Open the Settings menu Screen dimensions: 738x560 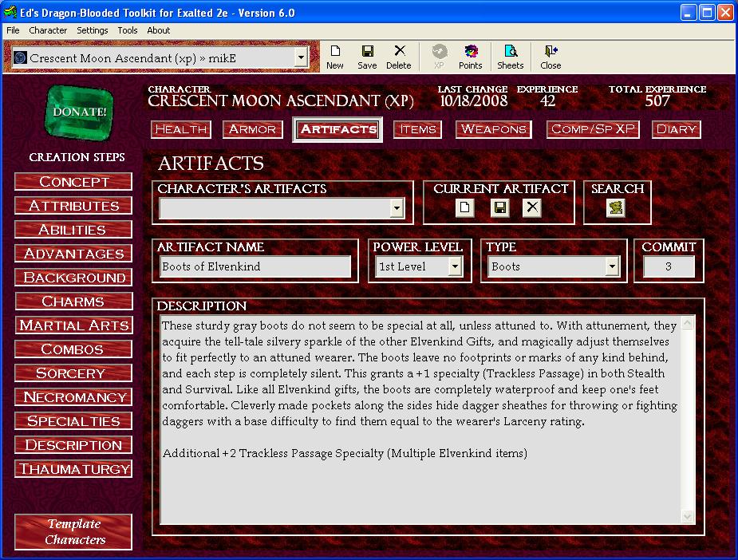click(x=93, y=30)
